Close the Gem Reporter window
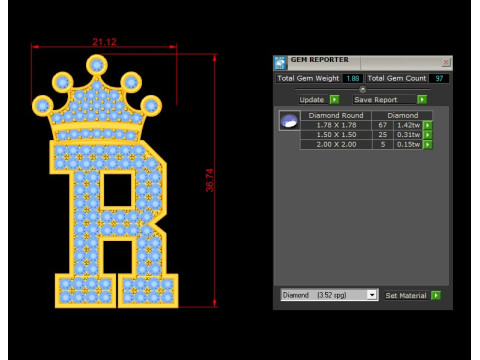The width and height of the screenshot is (480, 360). pos(446,62)
